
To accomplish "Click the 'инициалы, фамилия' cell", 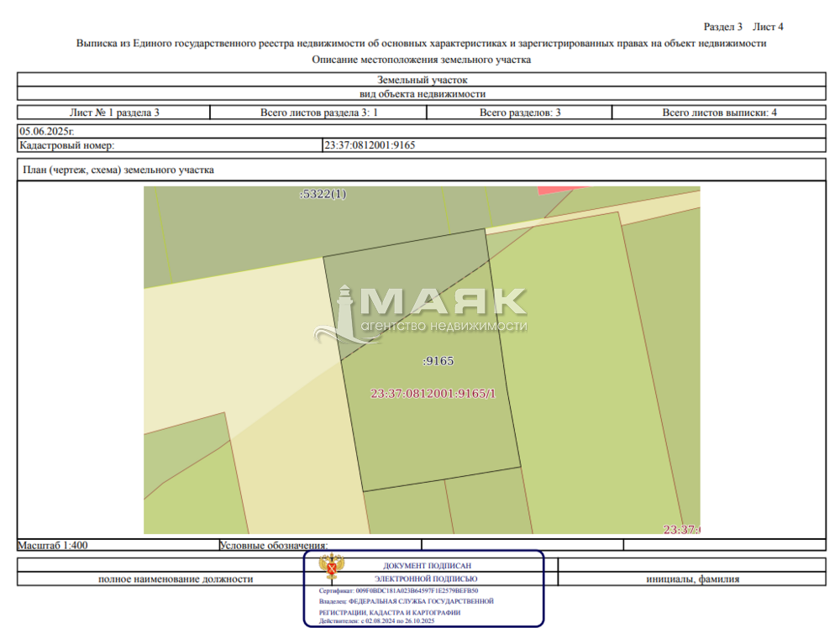I will point(693,579).
